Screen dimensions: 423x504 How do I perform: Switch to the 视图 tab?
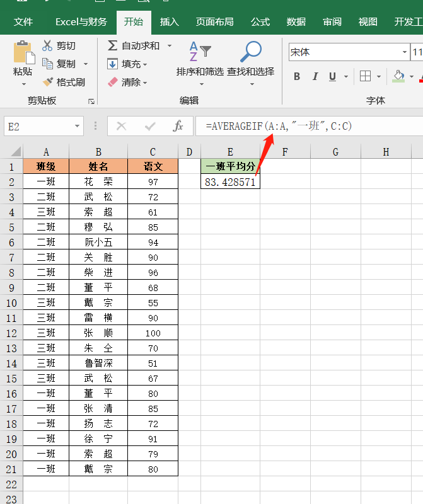click(x=368, y=22)
